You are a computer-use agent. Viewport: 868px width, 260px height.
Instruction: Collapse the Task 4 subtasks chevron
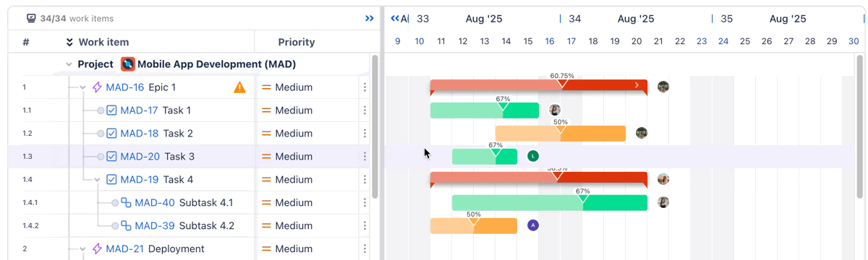point(97,180)
